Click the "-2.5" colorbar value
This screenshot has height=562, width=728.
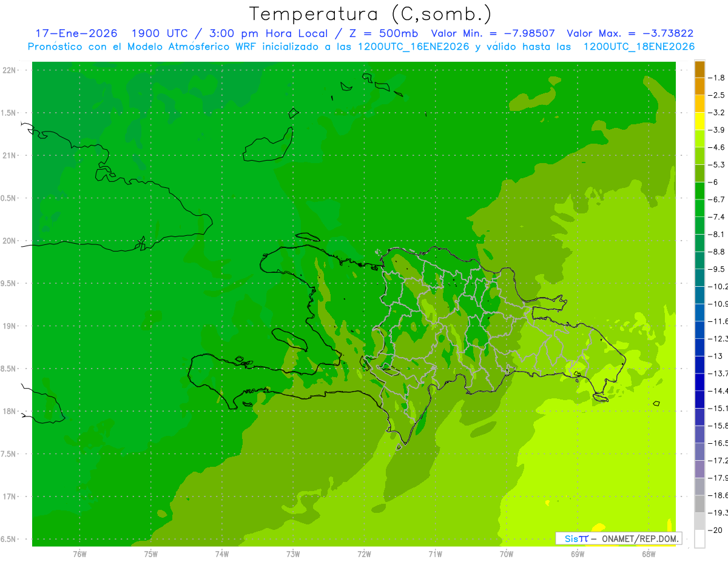(717, 95)
